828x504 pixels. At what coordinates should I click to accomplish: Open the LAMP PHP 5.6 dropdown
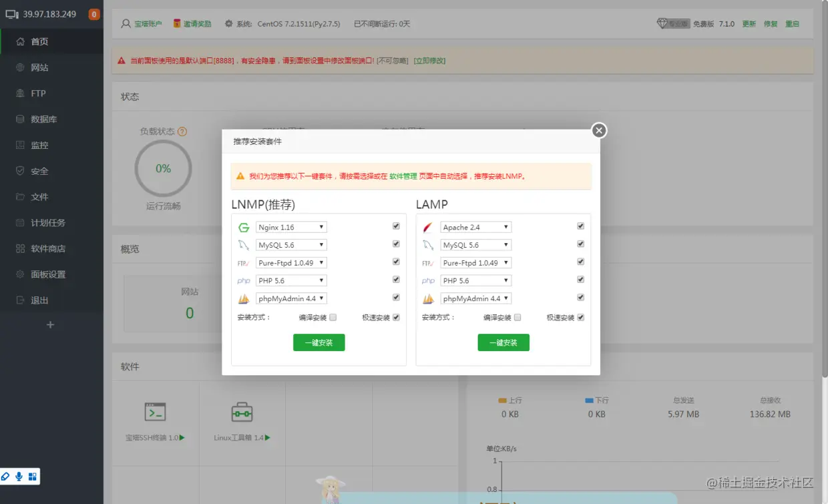(x=475, y=280)
